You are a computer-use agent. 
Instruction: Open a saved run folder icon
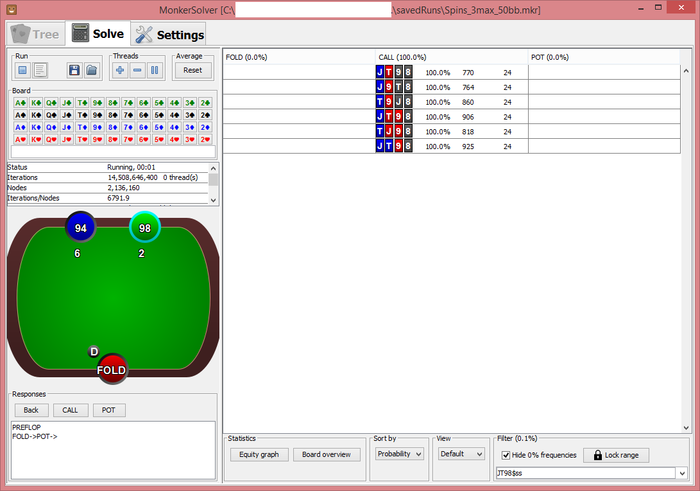click(92, 70)
